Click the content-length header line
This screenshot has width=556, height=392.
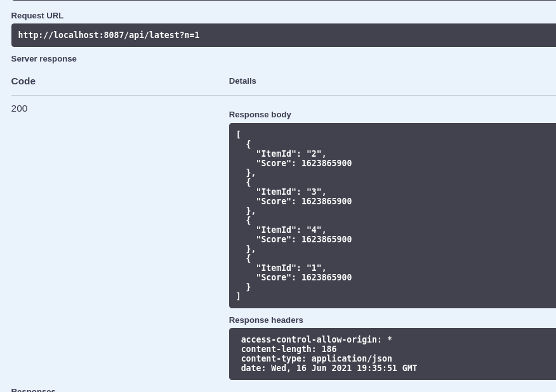[x=289, y=349]
